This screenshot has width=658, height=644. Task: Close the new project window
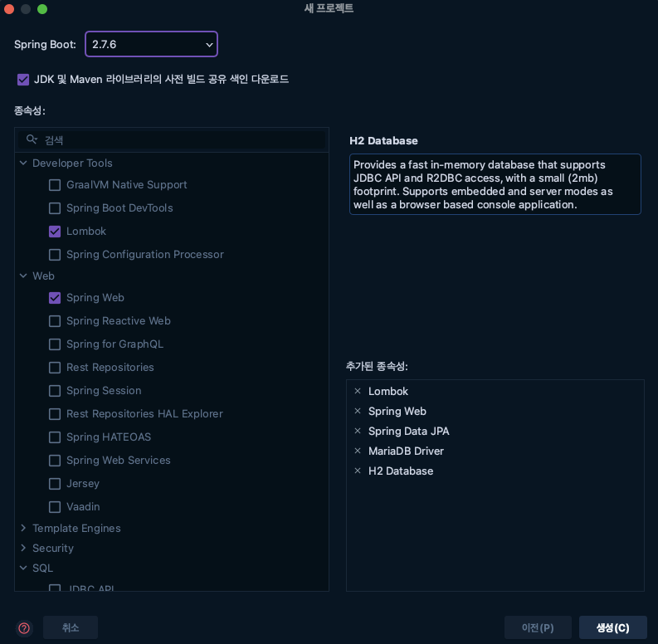[9, 9]
